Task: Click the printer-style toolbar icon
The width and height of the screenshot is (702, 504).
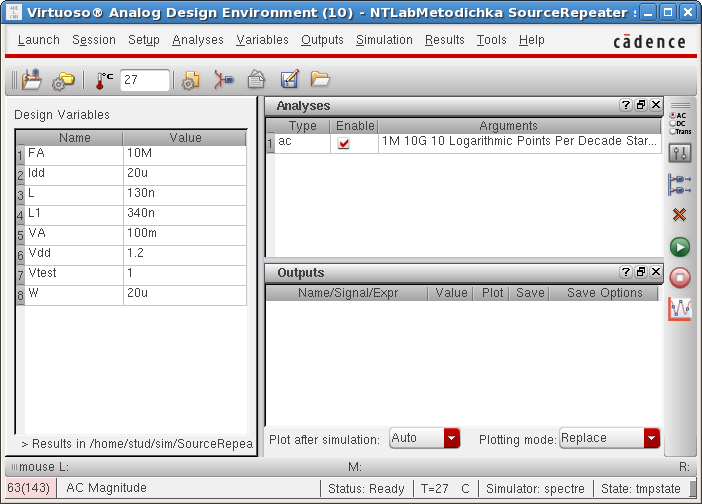Action: click(x=257, y=80)
